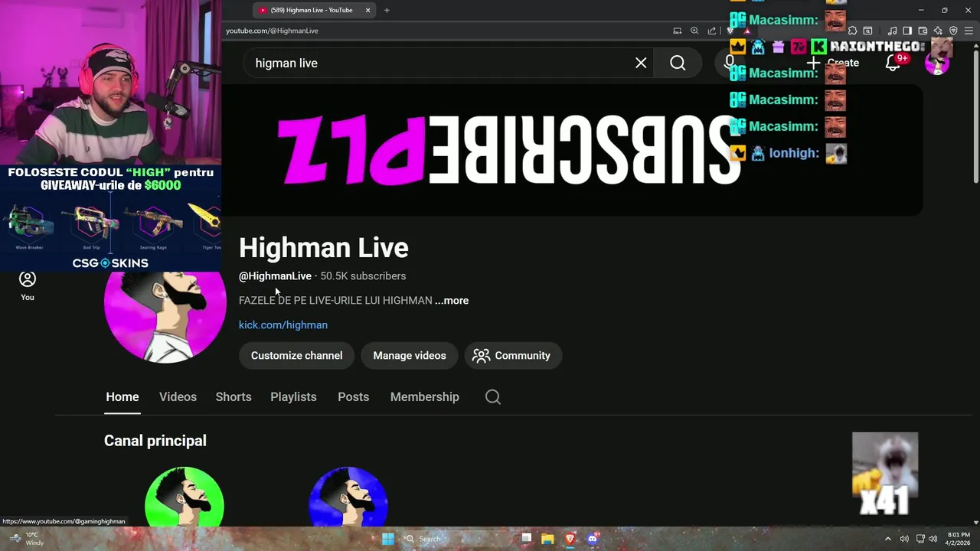The image size is (980, 551).
Task: Open the clock showing 8:01 PM
Action: 959,539
